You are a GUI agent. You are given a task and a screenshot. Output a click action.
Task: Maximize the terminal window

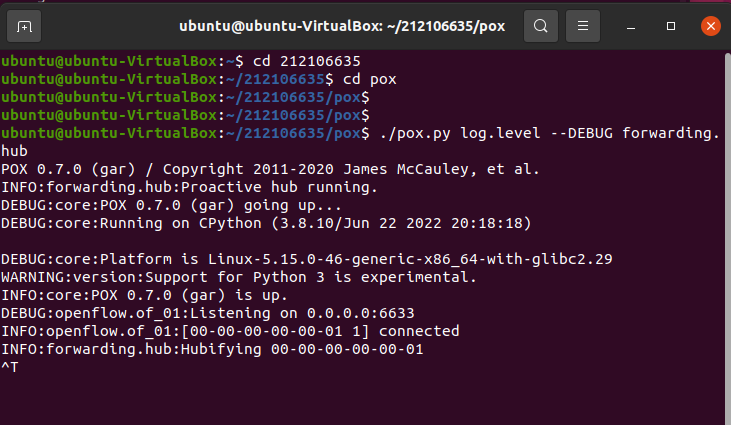[x=671, y=25]
